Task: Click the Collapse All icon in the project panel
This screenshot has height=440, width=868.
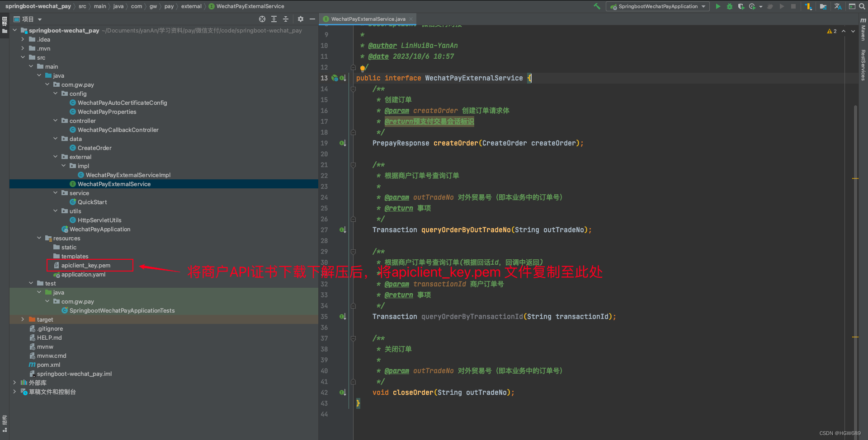Action: [286, 19]
